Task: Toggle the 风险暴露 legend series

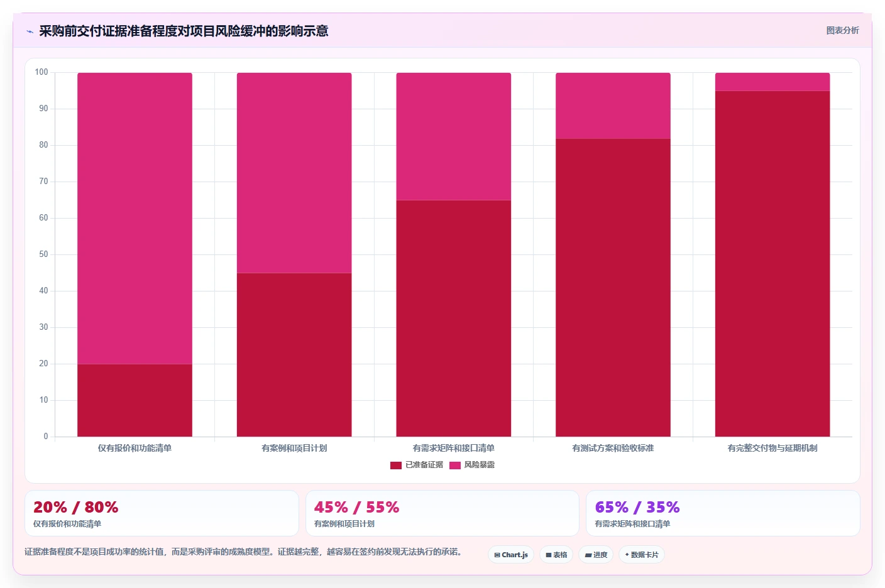Action: (472, 465)
